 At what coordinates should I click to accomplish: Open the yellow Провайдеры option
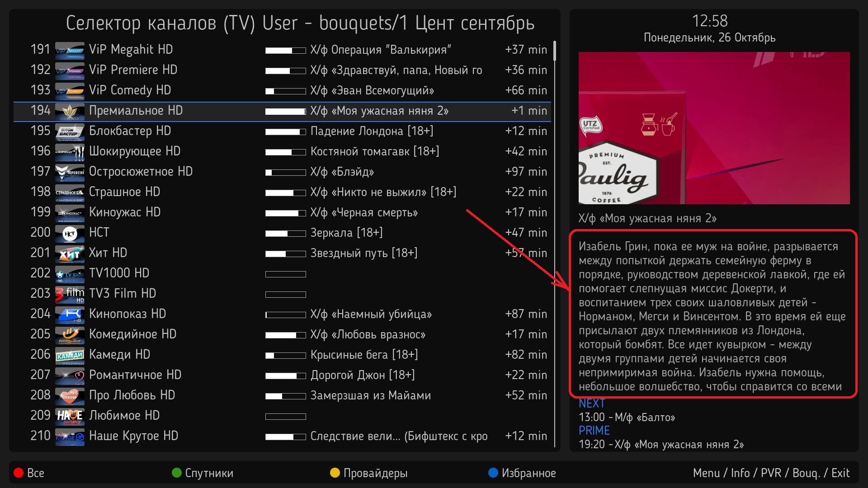[368, 473]
